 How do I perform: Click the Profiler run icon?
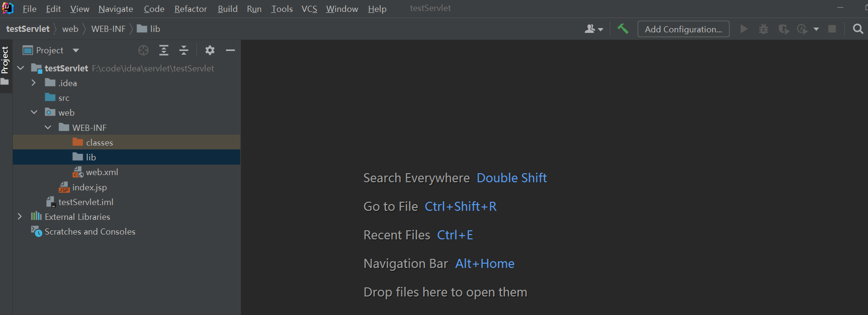point(802,29)
